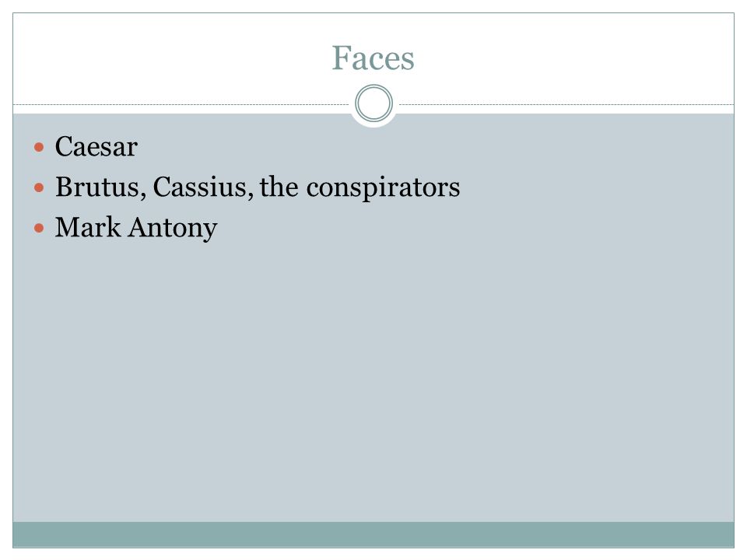Viewport: 747px width, 560px height.
Task: Click the orange bullet dot beside Caesar
Action: coord(39,147)
